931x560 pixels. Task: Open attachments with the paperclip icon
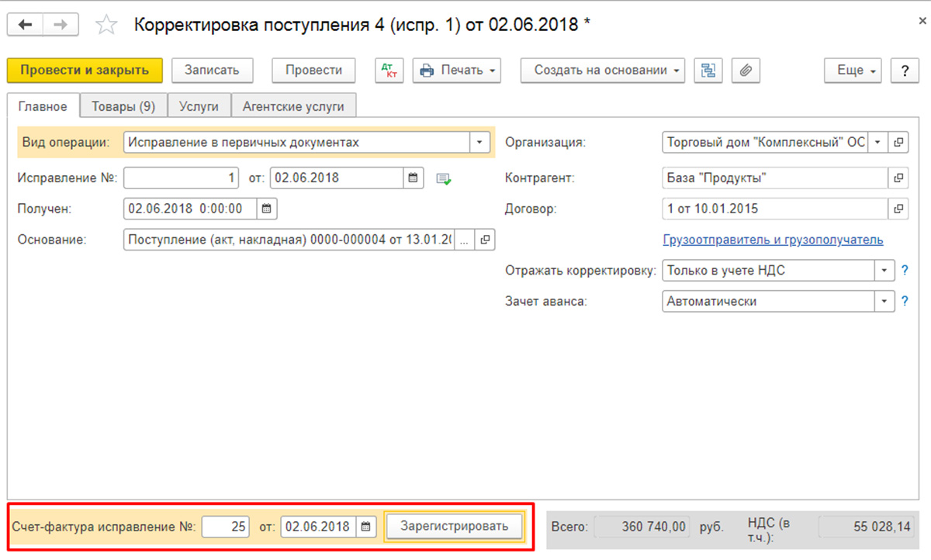pyautogui.click(x=746, y=71)
